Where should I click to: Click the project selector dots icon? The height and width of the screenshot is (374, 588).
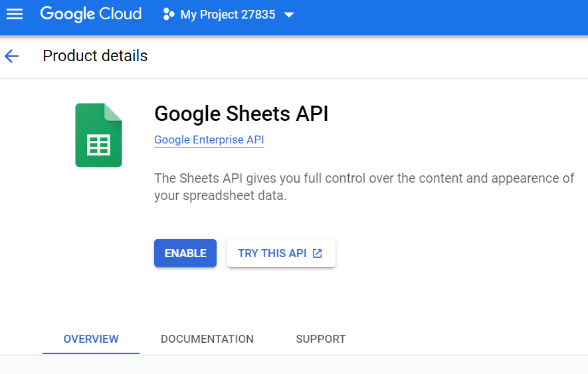[169, 15]
